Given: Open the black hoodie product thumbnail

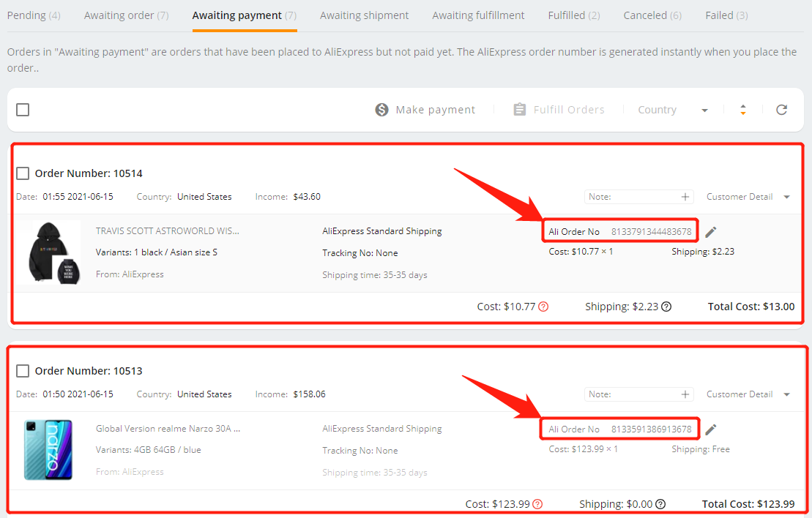Looking at the screenshot, I should tap(50, 252).
